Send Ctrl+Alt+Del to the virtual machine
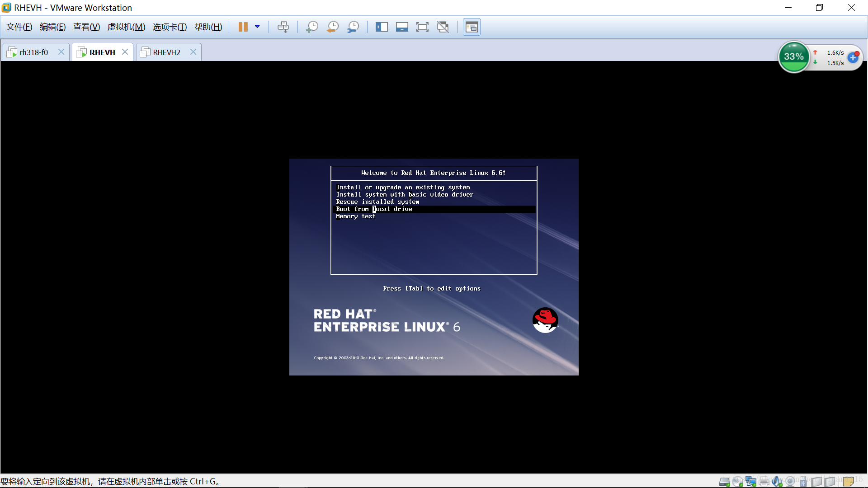Screen dimensions: 868x488 [x=283, y=27]
